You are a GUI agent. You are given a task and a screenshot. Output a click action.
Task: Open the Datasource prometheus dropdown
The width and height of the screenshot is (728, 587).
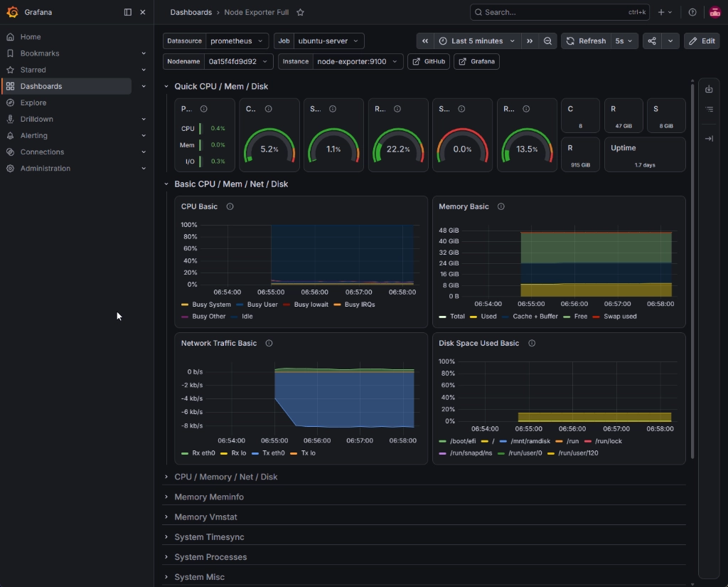[x=237, y=41]
